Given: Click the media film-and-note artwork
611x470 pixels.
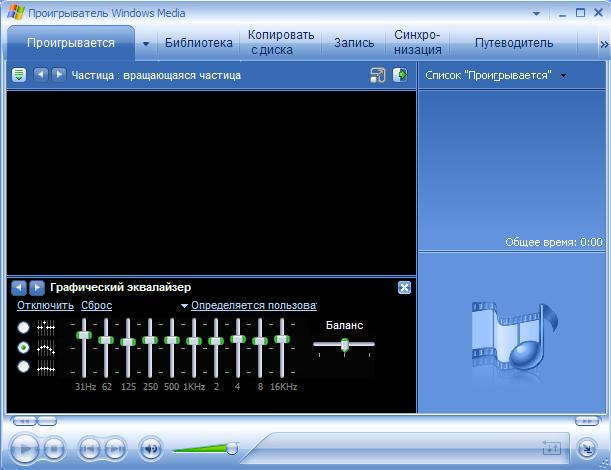Looking at the screenshot, I should point(514,336).
